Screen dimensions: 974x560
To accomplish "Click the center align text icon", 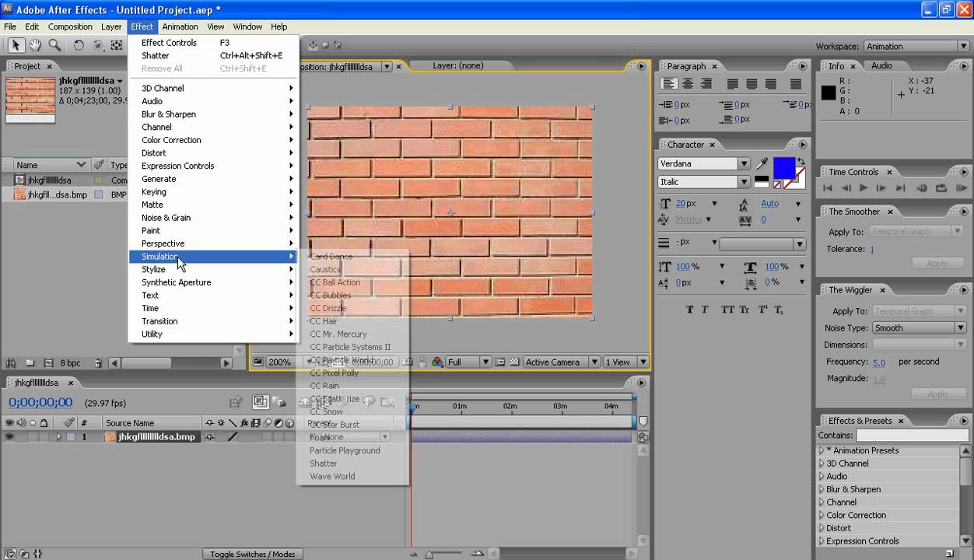I will click(687, 84).
